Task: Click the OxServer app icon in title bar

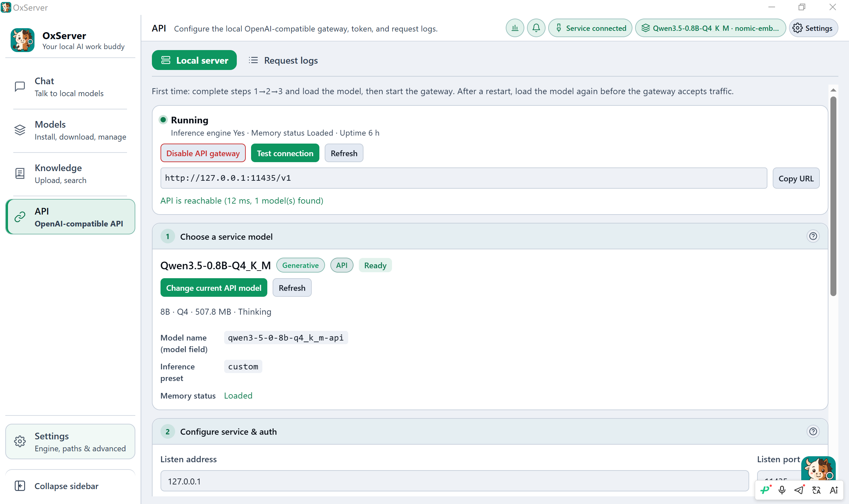Action: pyautogui.click(x=6, y=7)
